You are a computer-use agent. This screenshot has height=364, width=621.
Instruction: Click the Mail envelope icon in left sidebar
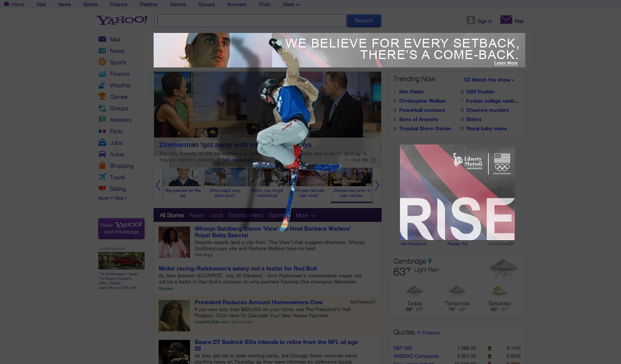click(102, 39)
